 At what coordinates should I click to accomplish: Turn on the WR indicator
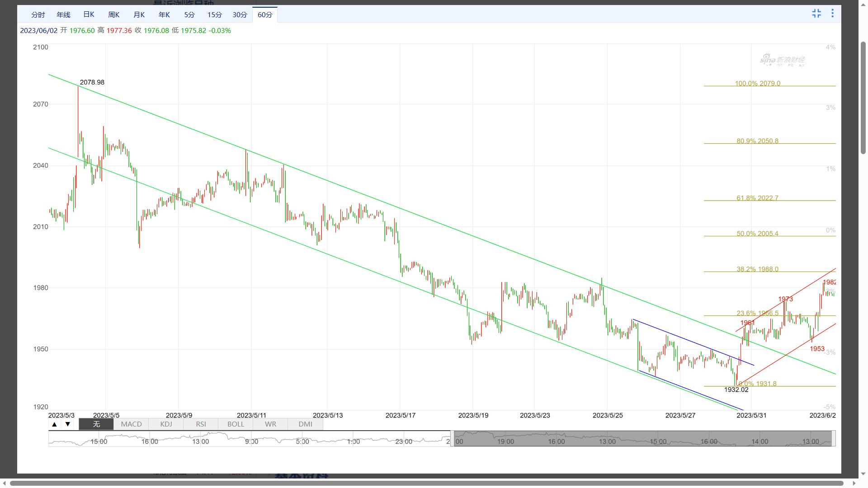(270, 424)
